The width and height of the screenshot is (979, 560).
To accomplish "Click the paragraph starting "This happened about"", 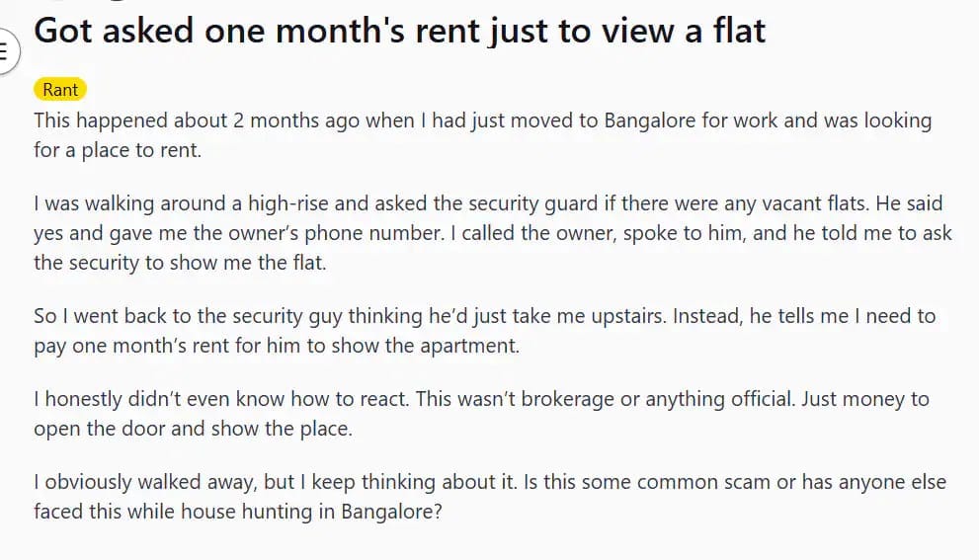I will click(482, 136).
